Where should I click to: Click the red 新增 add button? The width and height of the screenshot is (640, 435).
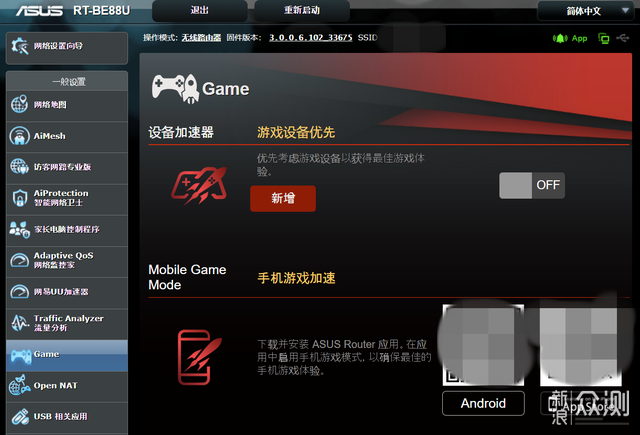point(283,199)
